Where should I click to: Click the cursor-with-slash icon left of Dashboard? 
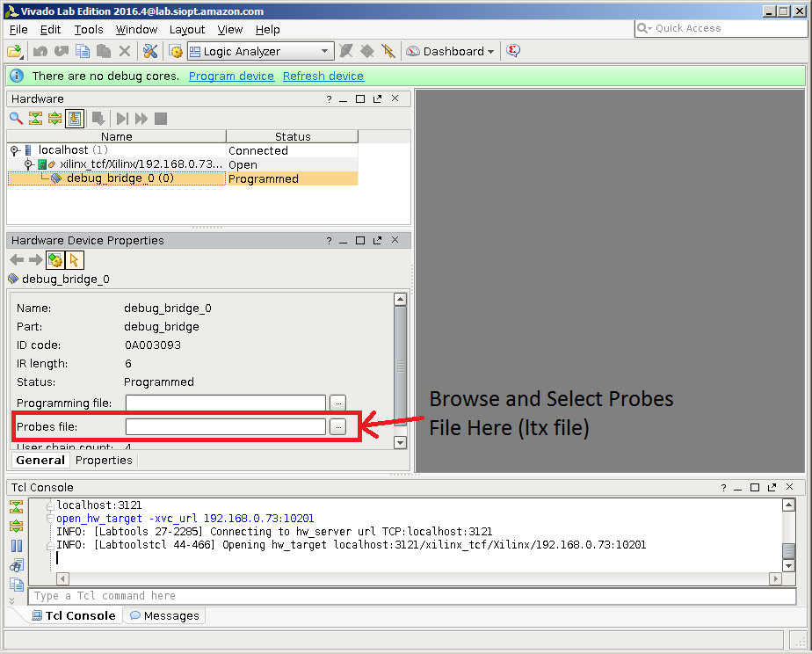coord(388,51)
